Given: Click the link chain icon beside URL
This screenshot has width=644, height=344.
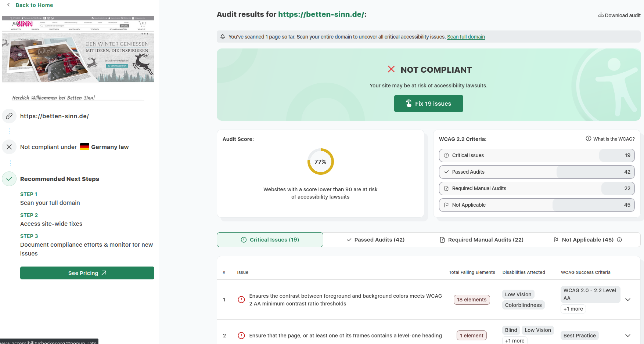Looking at the screenshot, I should point(9,116).
